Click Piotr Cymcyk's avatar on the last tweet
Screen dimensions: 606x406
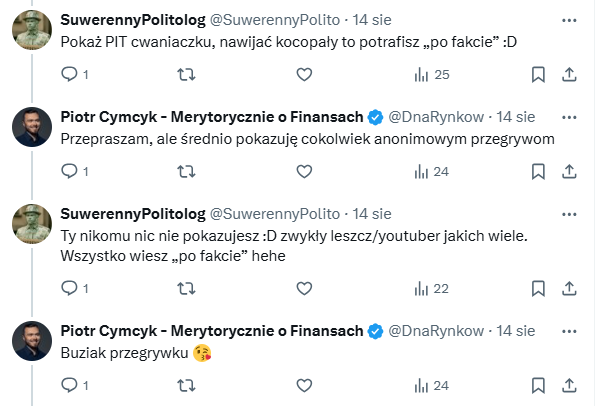click(32, 341)
